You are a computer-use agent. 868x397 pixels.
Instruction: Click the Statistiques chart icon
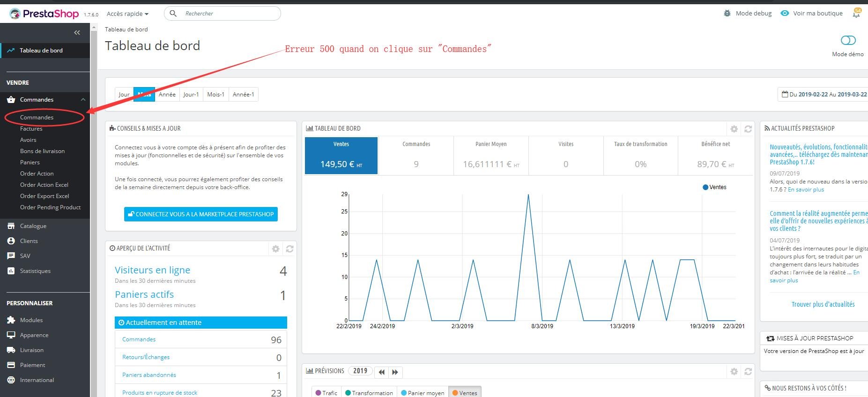pyautogui.click(x=11, y=271)
